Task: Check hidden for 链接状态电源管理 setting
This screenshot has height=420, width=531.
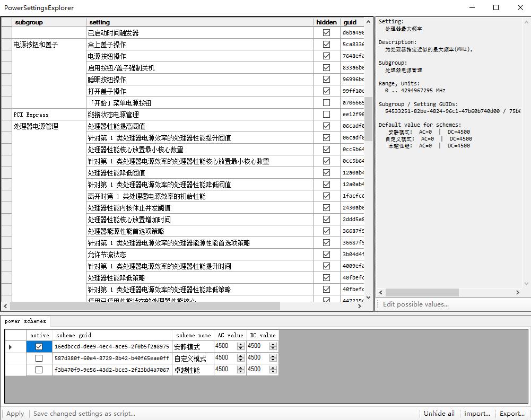Action: [x=327, y=114]
